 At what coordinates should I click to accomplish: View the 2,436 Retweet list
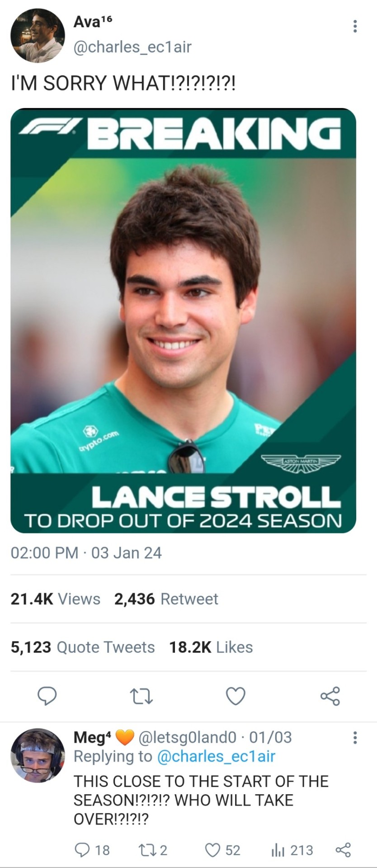pos(166,599)
